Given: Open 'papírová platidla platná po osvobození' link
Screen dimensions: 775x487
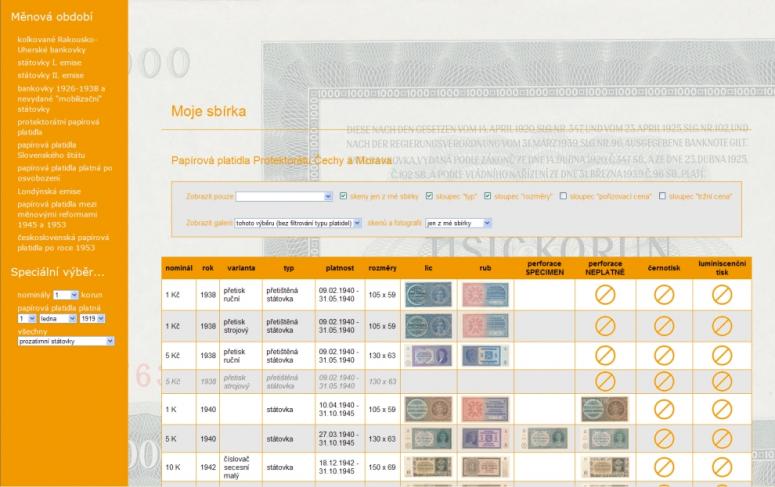Looking at the screenshot, I should (65, 173).
